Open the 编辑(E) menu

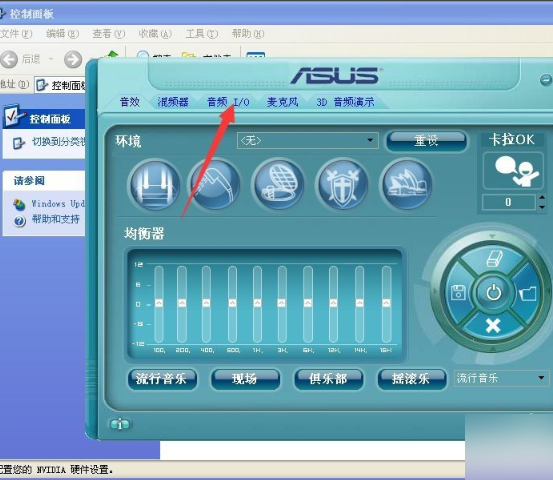pos(62,34)
